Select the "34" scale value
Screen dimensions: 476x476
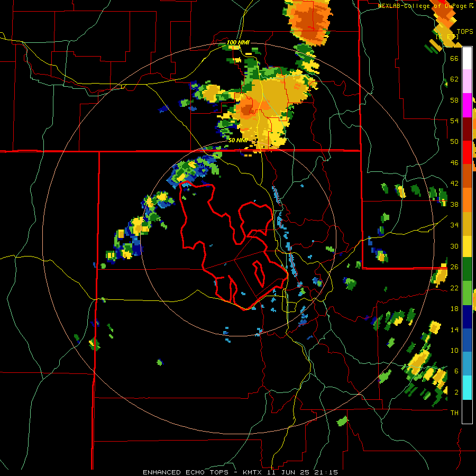point(454,225)
